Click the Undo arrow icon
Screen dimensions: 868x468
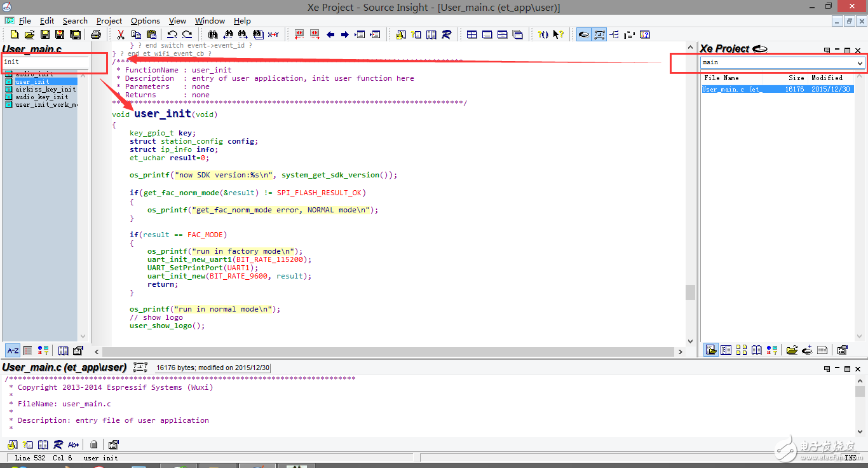[x=172, y=34]
